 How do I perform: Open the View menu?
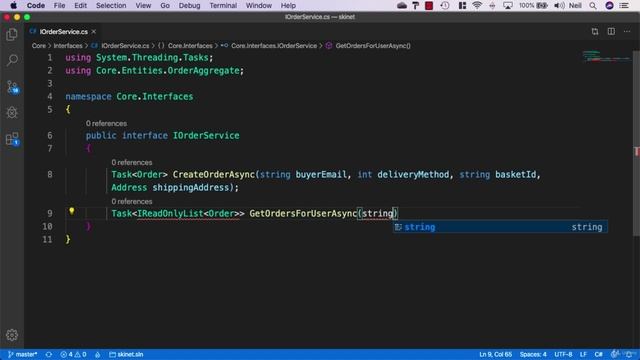pyautogui.click(x=143, y=5)
